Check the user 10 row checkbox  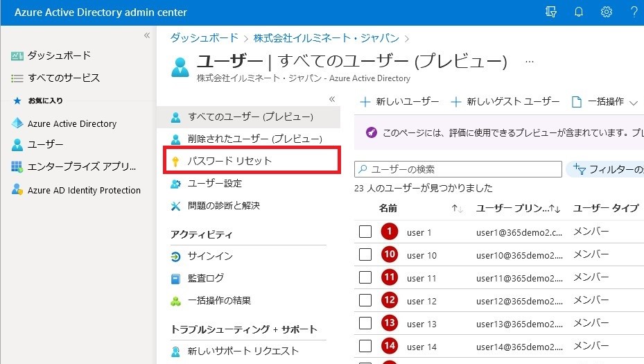pyautogui.click(x=365, y=254)
